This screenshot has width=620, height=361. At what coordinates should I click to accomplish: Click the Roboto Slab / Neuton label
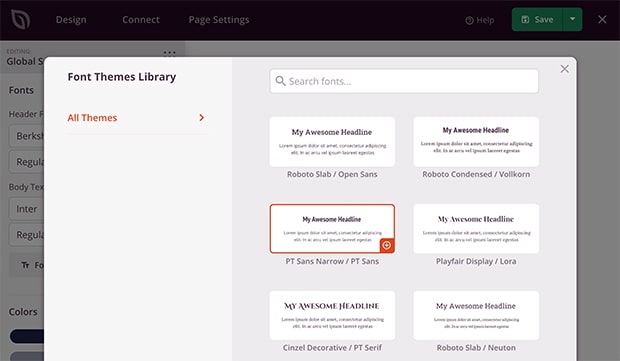[x=476, y=348]
